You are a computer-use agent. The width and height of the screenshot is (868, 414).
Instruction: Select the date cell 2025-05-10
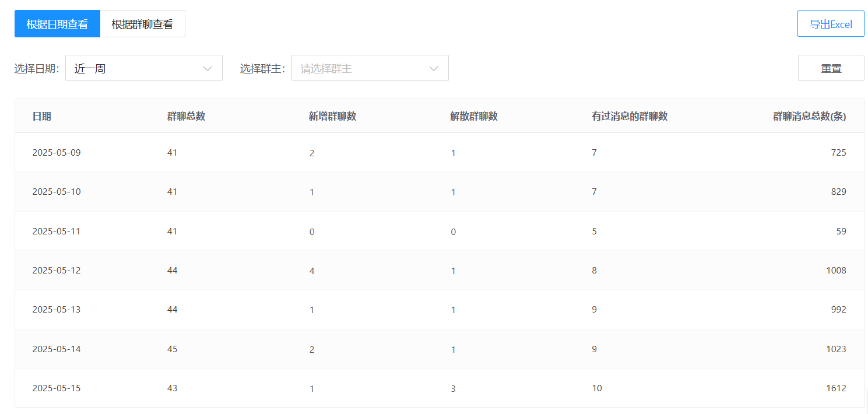coord(57,192)
